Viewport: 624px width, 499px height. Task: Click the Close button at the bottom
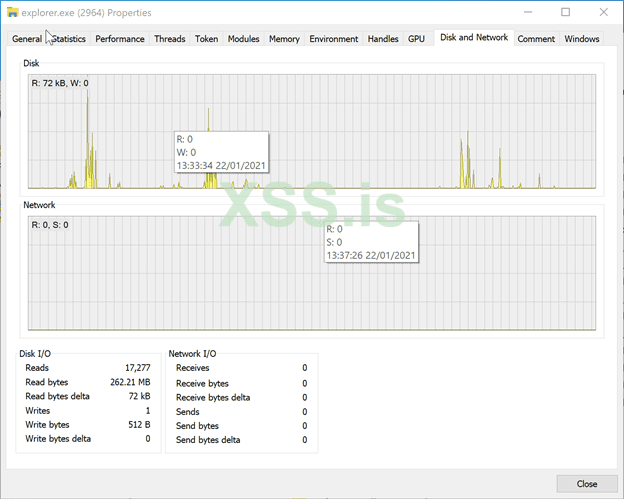[587, 483]
